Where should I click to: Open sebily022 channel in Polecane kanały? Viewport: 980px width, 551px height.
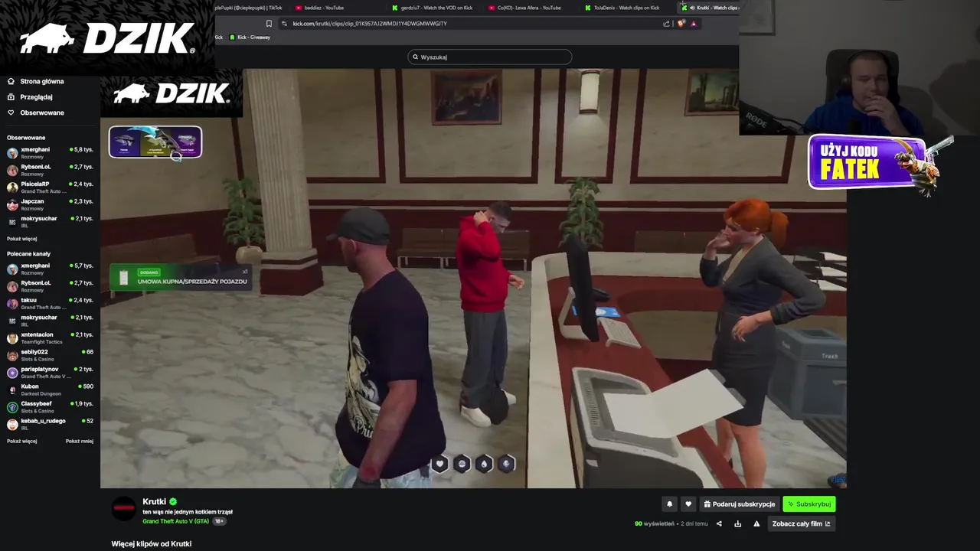[50, 355]
